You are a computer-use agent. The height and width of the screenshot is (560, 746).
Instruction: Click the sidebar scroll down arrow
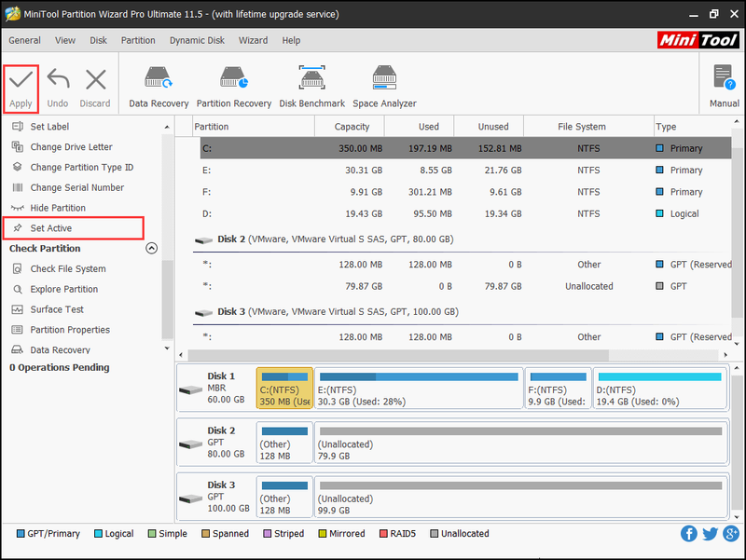coord(167,348)
